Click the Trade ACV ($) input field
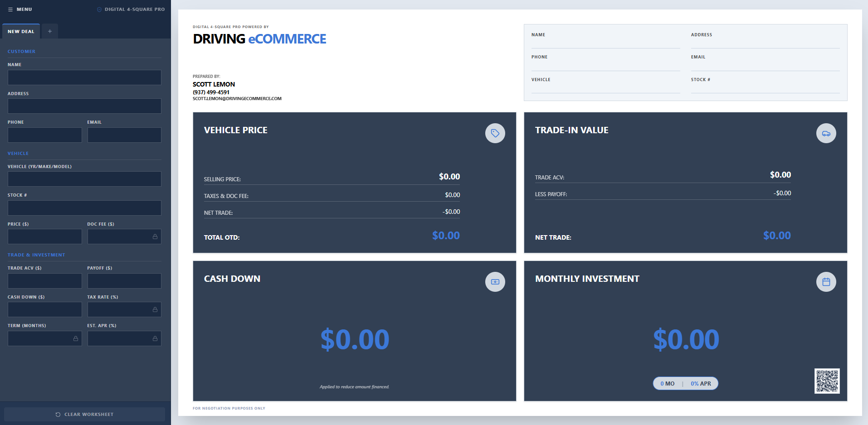The image size is (868, 425). pos(45,281)
